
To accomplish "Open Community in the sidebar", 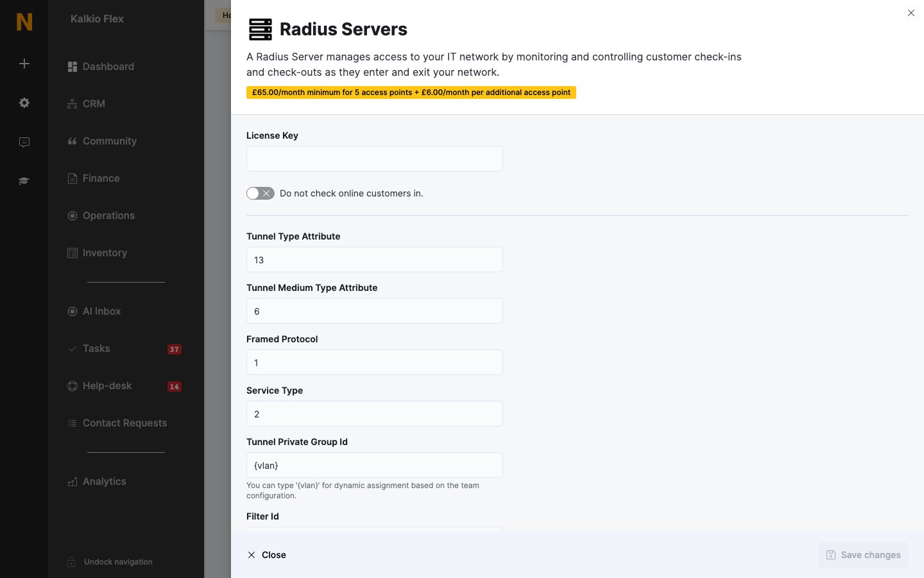I will pos(102,141).
